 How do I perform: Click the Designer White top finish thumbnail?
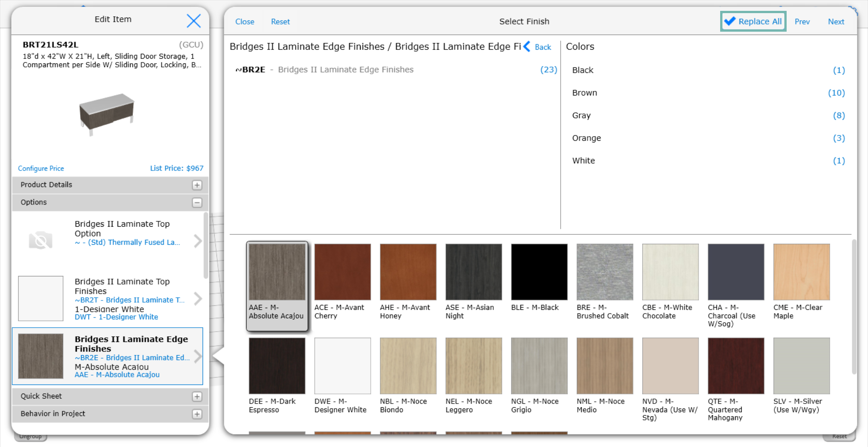pyautogui.click(x=41, y=299)
